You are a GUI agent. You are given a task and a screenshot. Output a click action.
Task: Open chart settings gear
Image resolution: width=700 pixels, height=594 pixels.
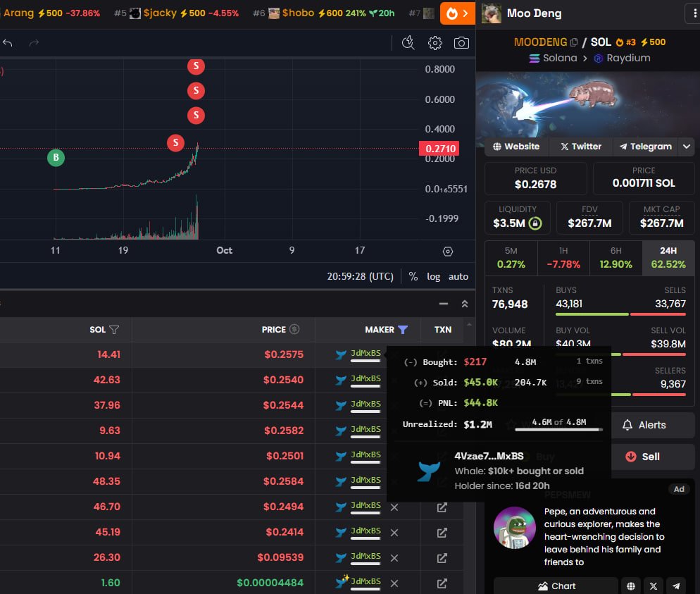click(x=435, y=43)
